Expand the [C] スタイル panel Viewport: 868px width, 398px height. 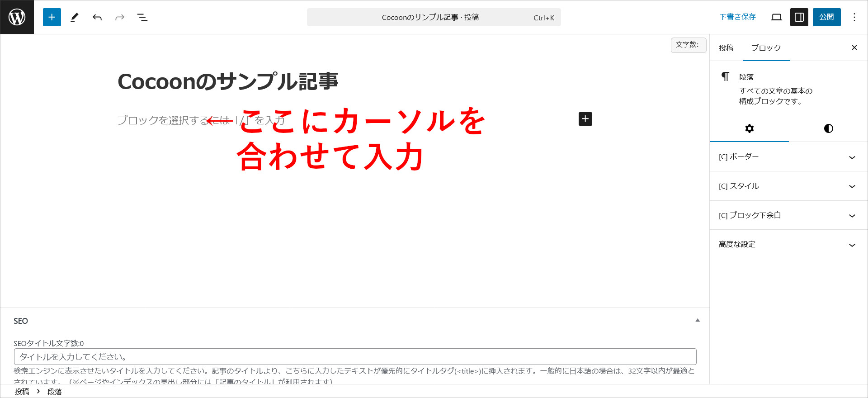click(788, 186)
